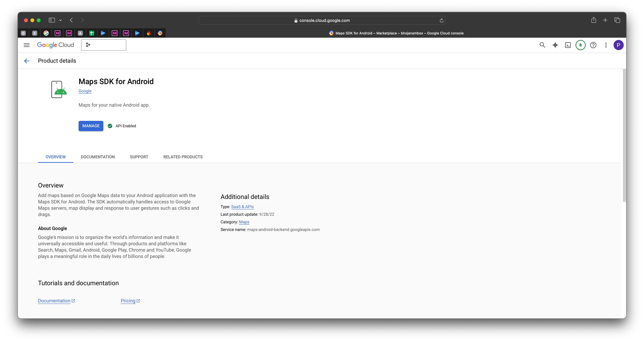Click the page vertical scrollbar
The width and height of the screenshot is (644, 342).
tap(624, 135)
